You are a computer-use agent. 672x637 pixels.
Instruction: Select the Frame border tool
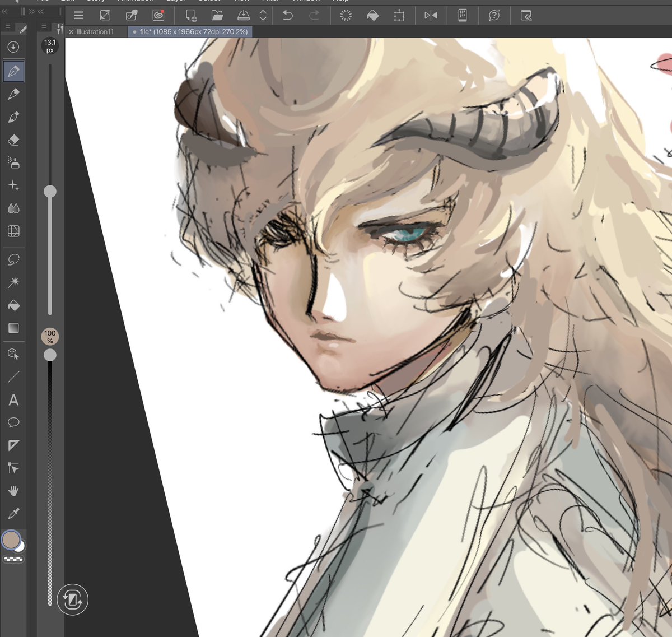click(x=13, y=445)
